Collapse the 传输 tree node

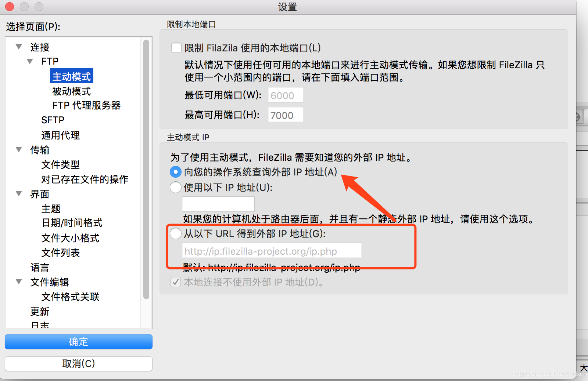(19, 149)
